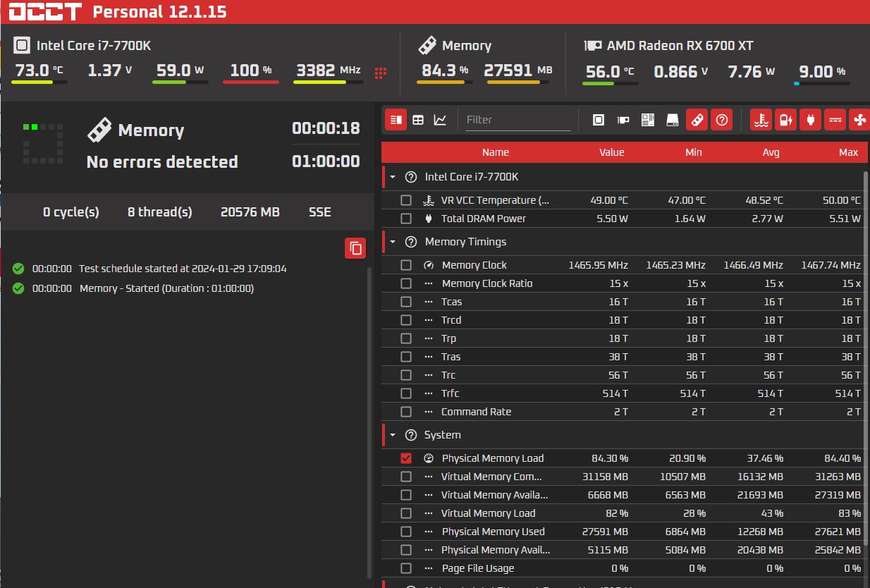This screenshot has width=870, height=588.
Task: Select the 'Tras' row name
Action: (x=451, y=357)
